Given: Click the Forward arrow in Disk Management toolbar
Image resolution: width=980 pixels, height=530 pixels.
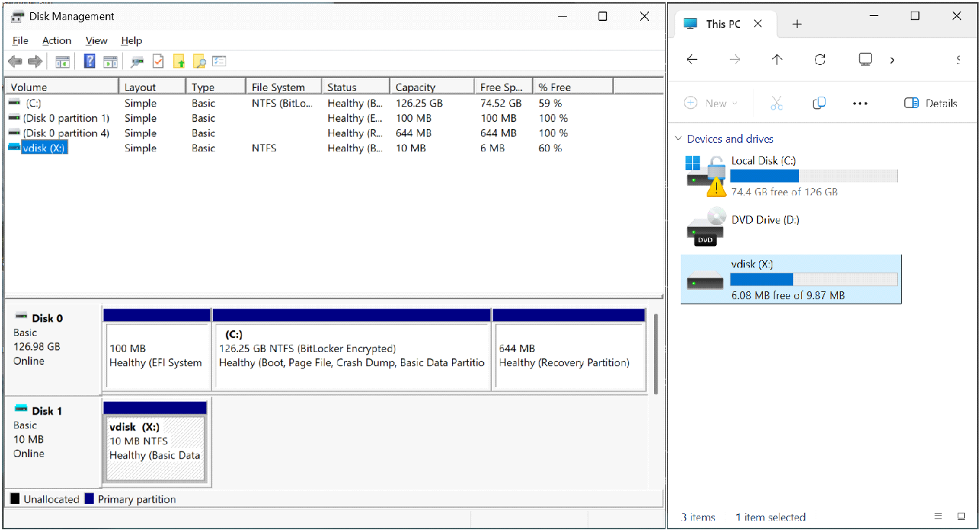Looking at the screenshot, I should [x=35, y=62].
